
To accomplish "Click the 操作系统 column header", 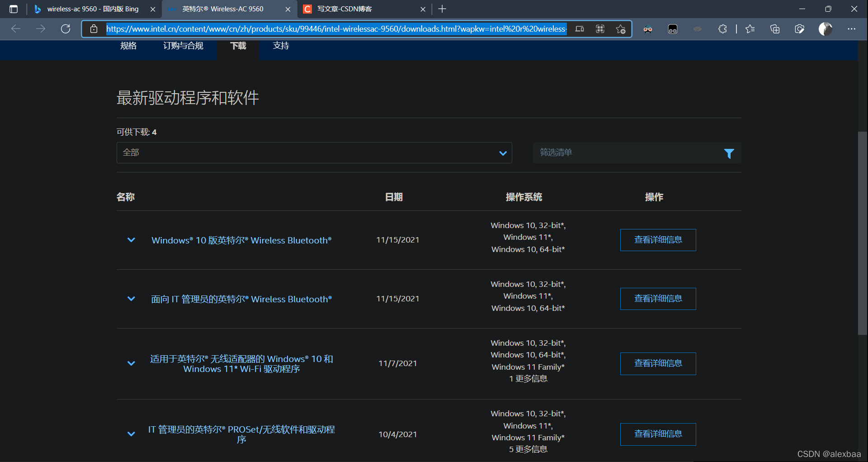I will point(524,197).
